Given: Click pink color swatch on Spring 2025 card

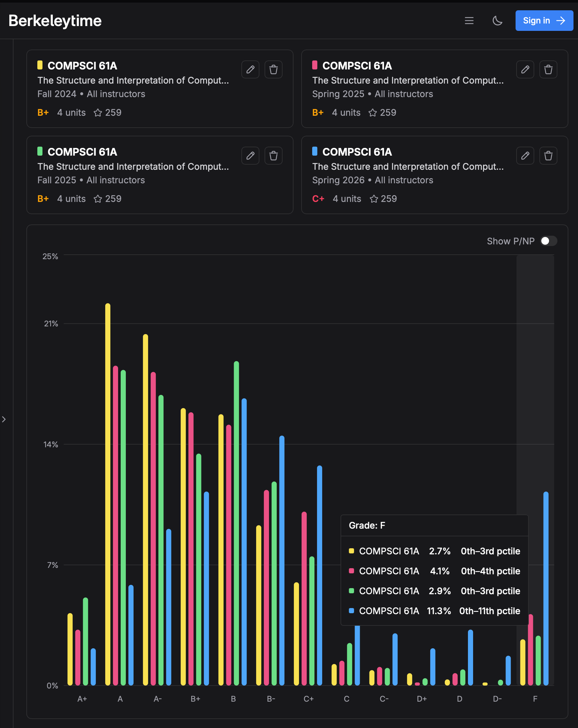Looking at the screenshot, I should 315,65.
